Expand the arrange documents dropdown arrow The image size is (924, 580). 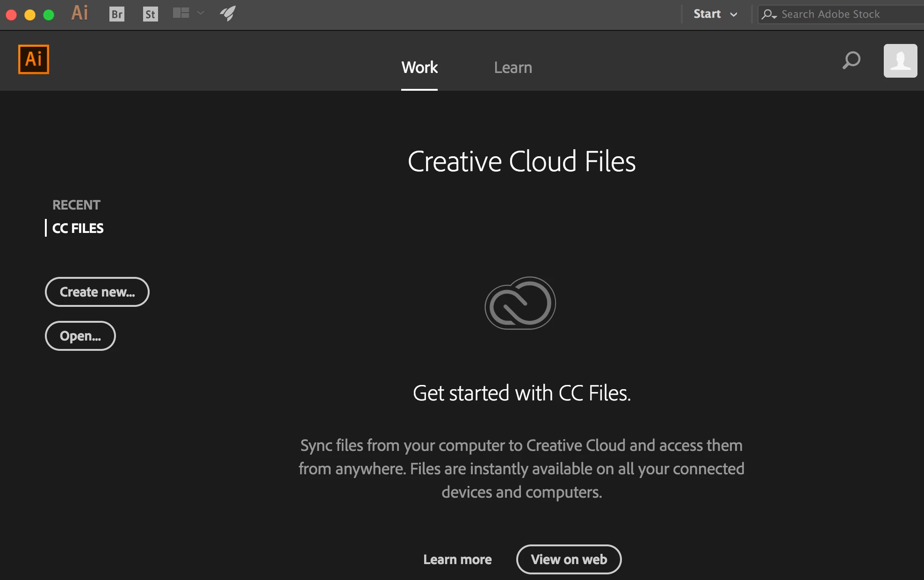pyautogui.click(x=201, y=13)
